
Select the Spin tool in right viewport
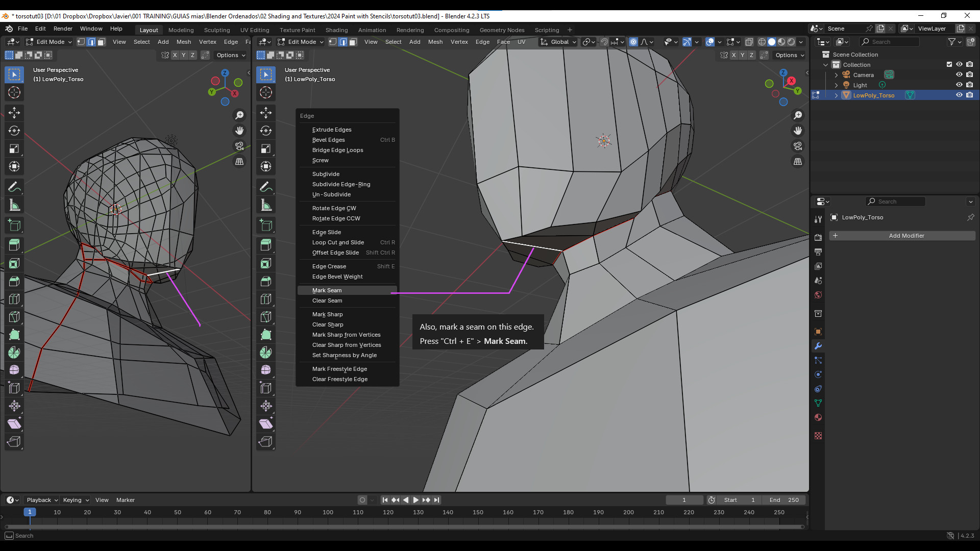[266, 353]
